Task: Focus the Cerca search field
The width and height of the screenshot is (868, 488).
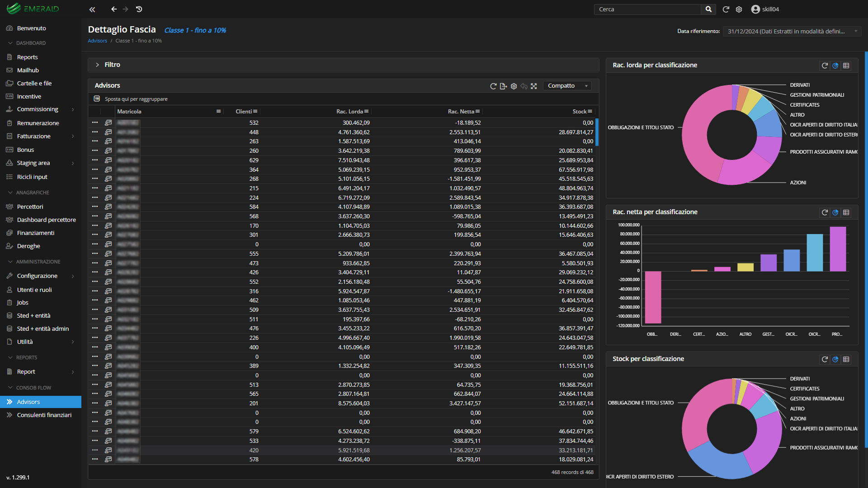Action: tap(648, 9)
